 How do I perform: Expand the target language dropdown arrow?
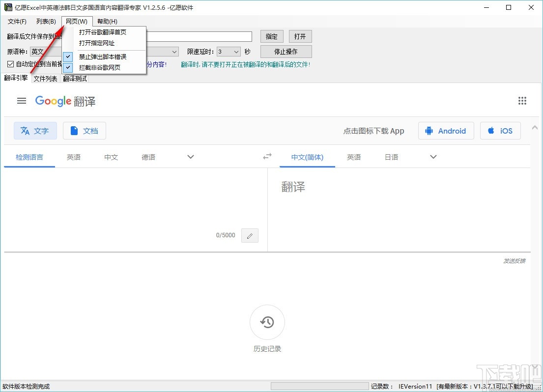pyautogui.click(x=432, y=156)
